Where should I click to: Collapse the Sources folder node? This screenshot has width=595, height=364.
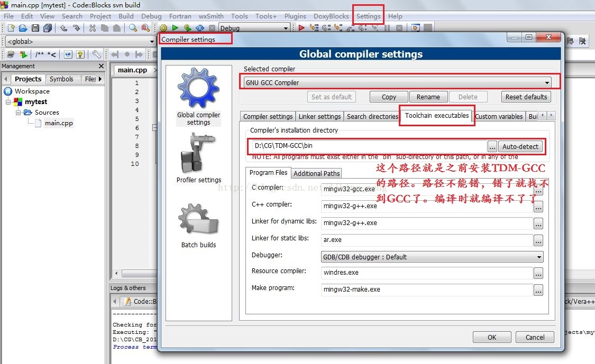pyautogui.click(x=18, y=112)
